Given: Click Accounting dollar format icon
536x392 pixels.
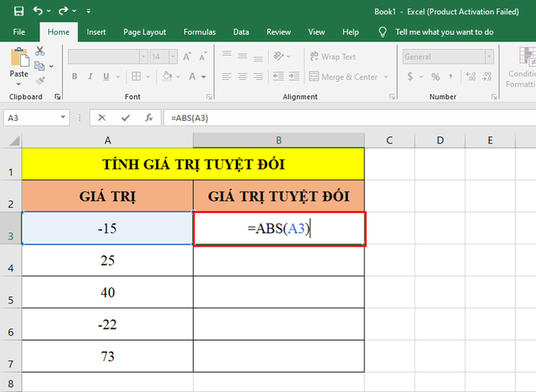Looking at the screenshot, I should point(410,77).
